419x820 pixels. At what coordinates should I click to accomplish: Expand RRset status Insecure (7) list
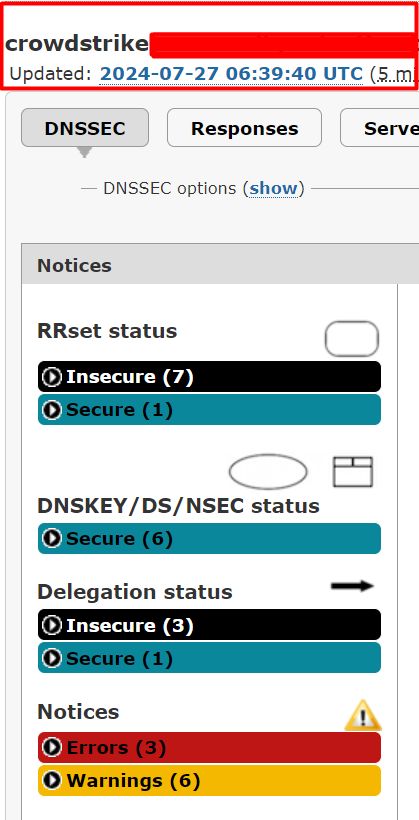click(209, 377)
